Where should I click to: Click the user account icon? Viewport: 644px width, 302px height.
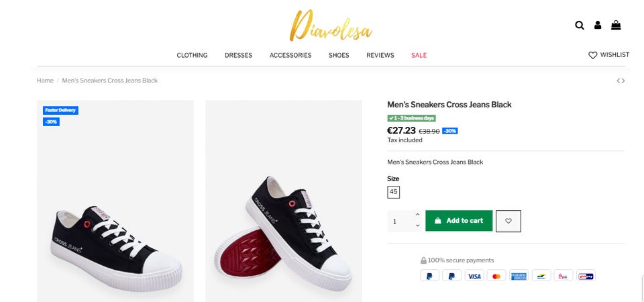pos(598,26)
